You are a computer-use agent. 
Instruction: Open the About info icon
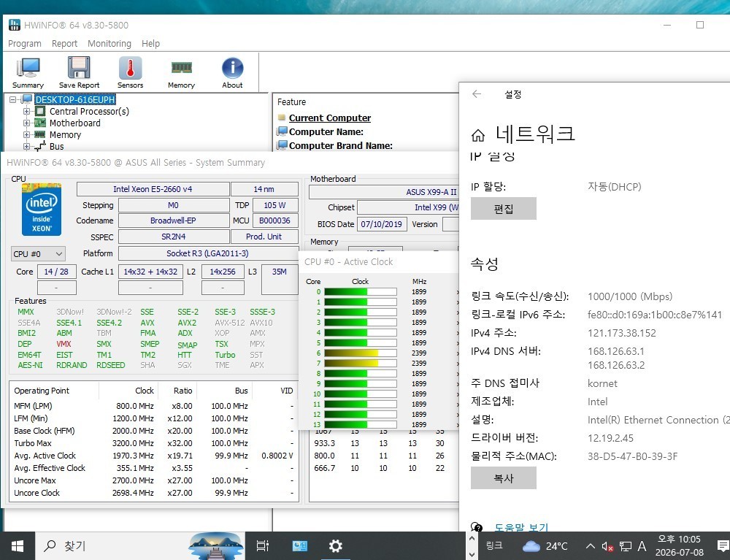(232, 68)
